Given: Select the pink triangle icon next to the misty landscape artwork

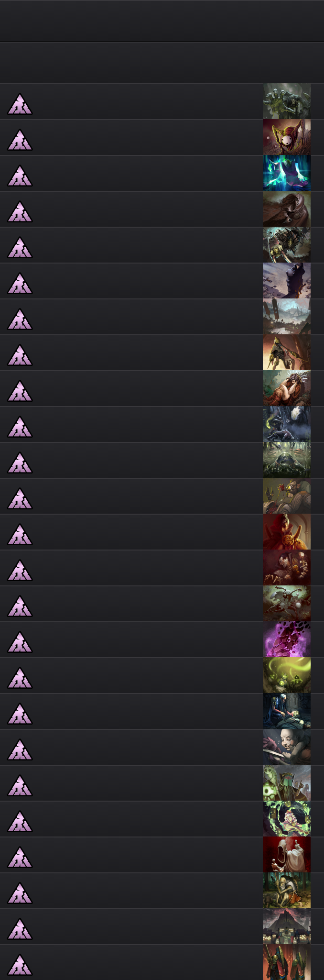Looking at the screenshot, I should pyautogui.click(x=20, y=319).
